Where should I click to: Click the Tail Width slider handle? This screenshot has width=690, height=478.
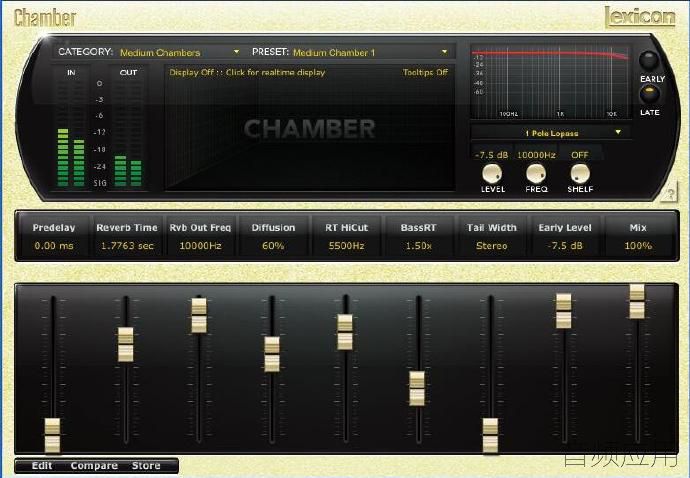(491, 435)
